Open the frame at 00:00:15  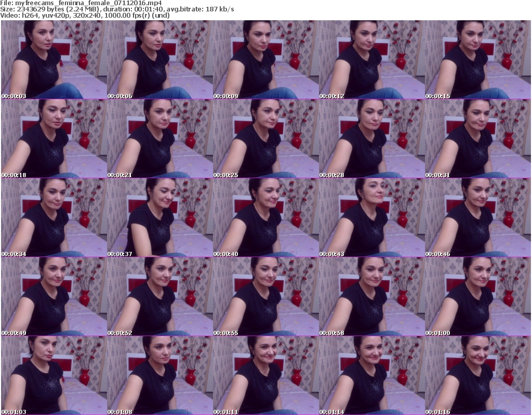pos(478,60)
